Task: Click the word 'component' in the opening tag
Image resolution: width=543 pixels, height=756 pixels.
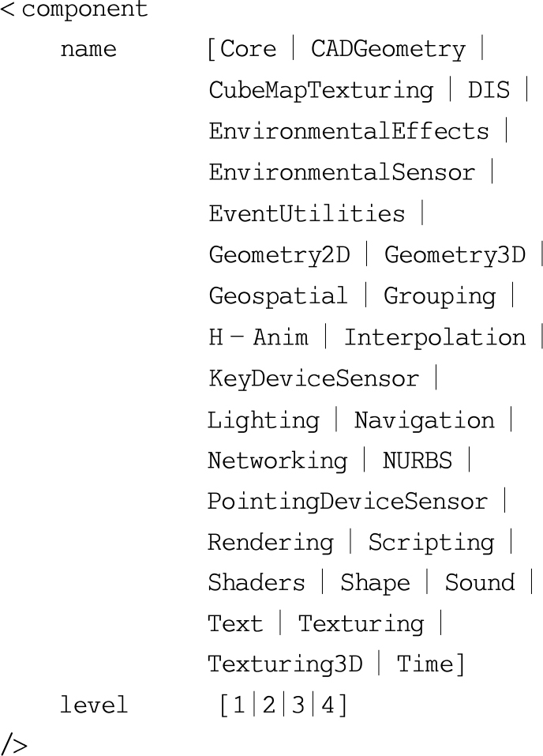Action: click(84, 10)
